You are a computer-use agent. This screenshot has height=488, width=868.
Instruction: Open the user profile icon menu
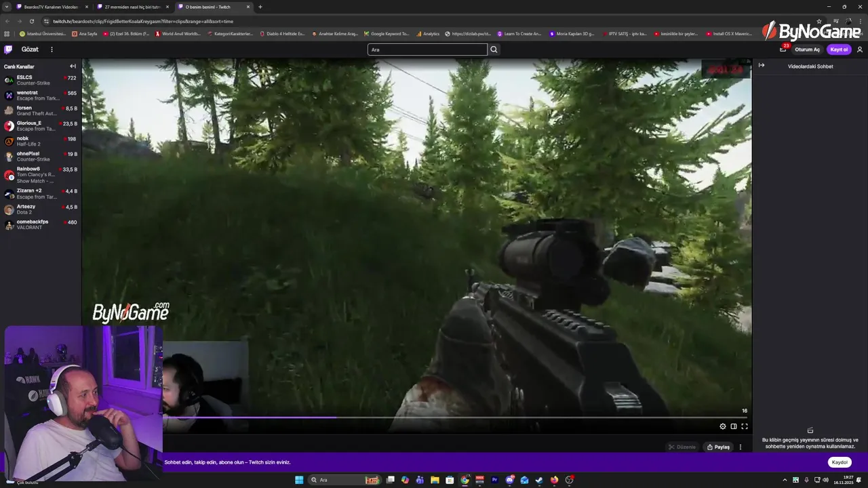860,49
